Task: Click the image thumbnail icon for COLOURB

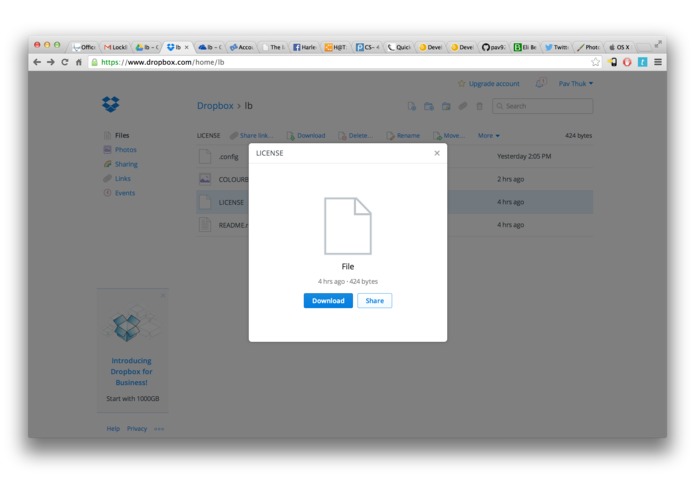Action: pos(205,179)
